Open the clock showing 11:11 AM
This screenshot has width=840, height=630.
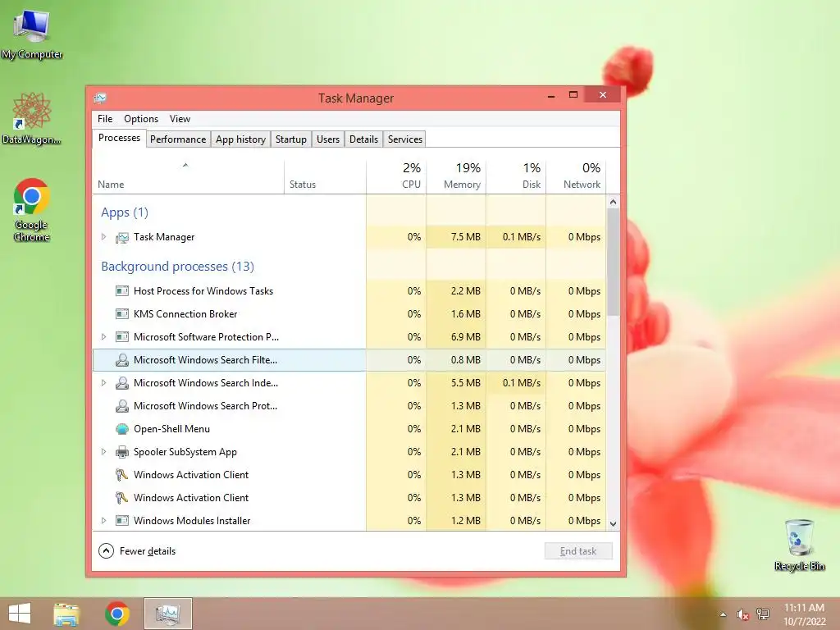pos(804,614)
